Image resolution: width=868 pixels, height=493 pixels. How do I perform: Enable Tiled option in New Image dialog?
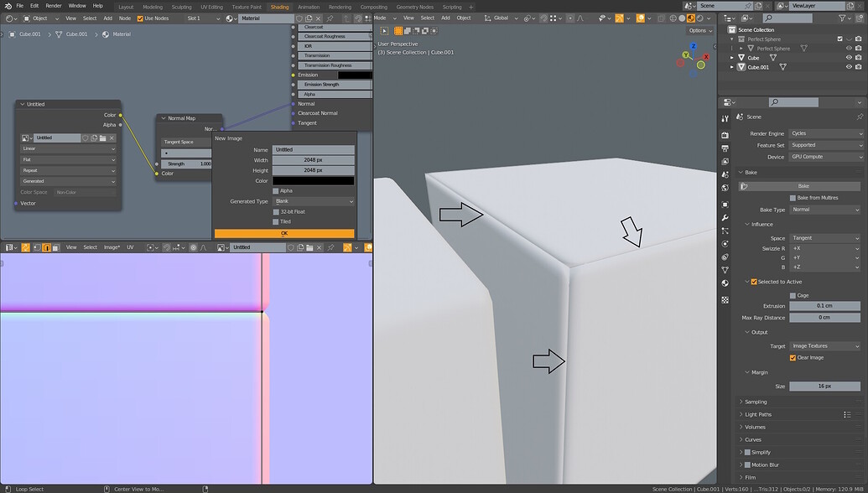coord(276,222)
